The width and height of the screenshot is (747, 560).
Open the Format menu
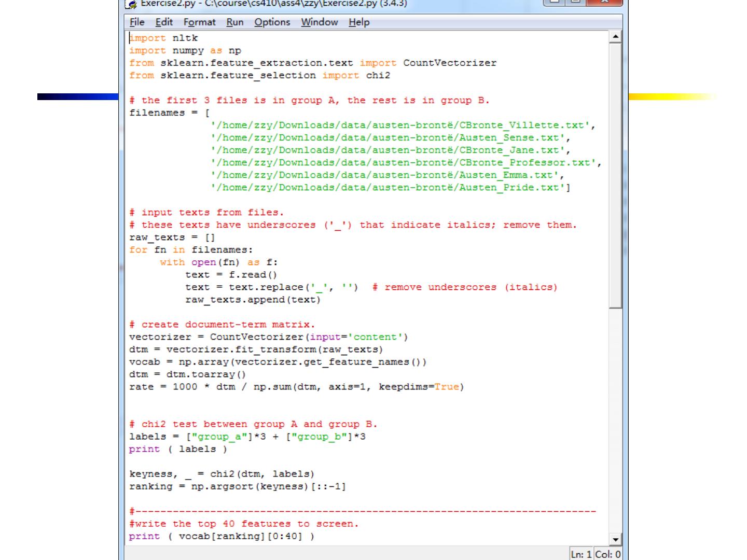tap(199, 22)
